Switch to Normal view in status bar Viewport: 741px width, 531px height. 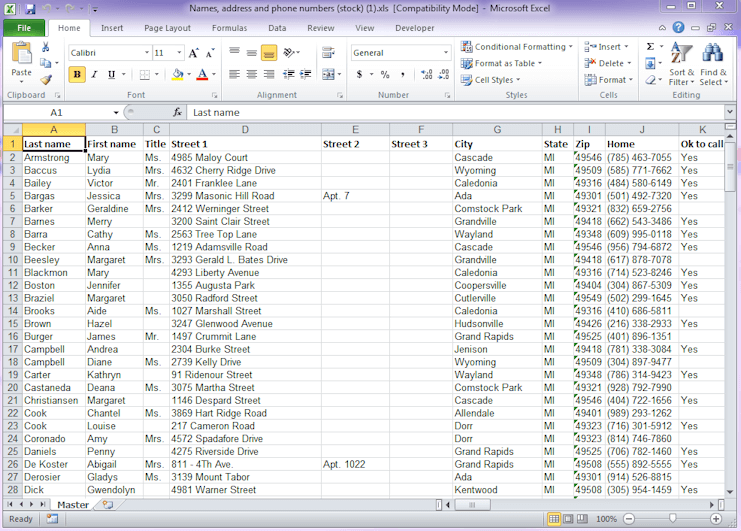[x=553, y=519]
